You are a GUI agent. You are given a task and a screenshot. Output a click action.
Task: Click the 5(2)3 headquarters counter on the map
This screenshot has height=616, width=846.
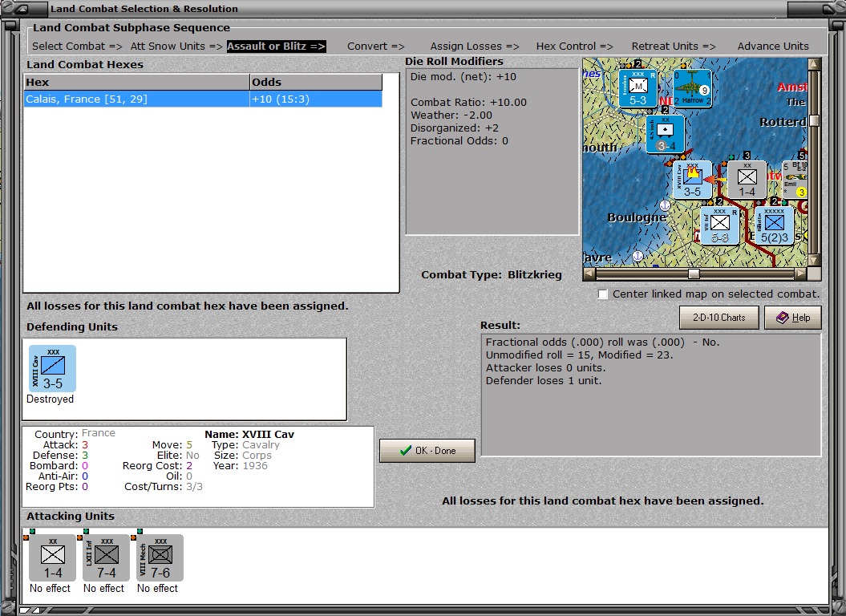[x=775, y=225]
